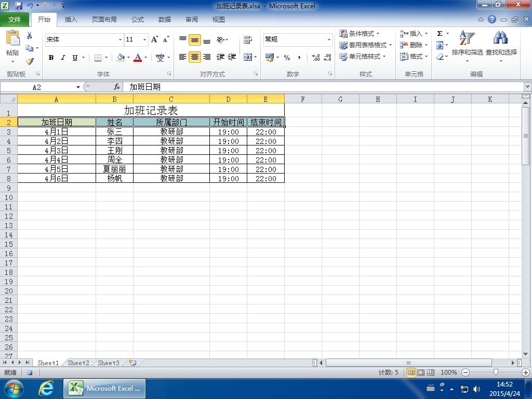Image resolution: width=532 pixels, height=399 pixels.
Task: Switch to Sheet2 worksheet
Action: tap(78, 363)
